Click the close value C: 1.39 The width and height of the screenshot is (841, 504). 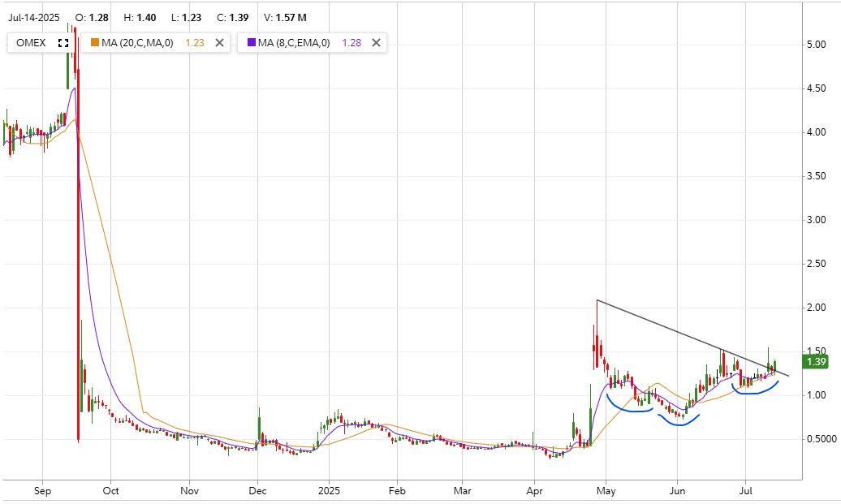[233, 18]
